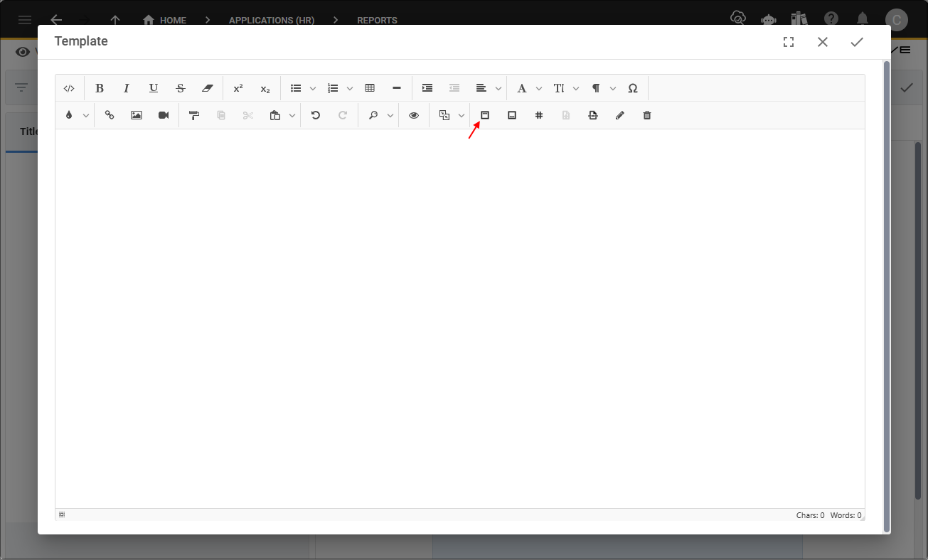Open the notifications bell

[x=862, y=18]
